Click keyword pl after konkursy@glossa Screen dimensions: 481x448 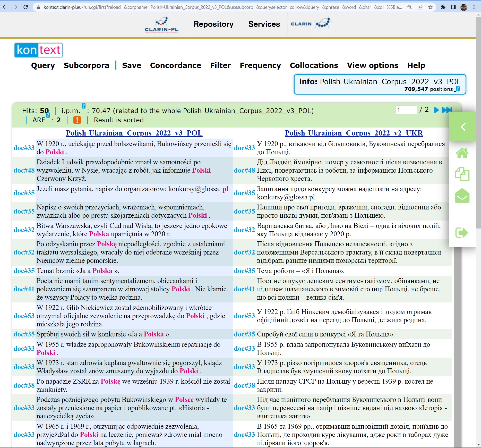[226, 189]
